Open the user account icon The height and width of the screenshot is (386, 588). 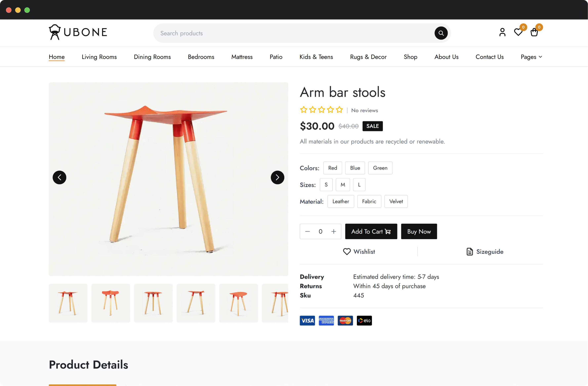point(502,32)
